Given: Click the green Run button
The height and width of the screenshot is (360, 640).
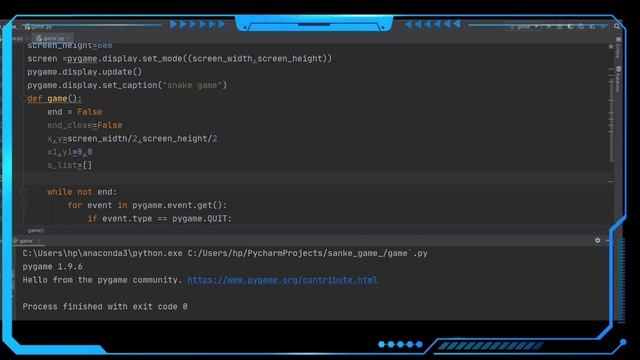Looking at the screenshot, I should 549,27.
